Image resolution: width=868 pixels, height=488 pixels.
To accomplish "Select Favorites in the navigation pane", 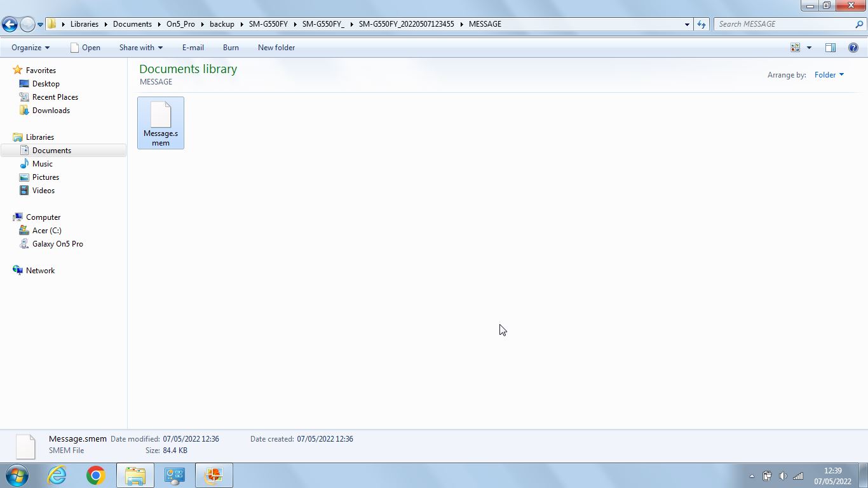I will coord(41,71).
